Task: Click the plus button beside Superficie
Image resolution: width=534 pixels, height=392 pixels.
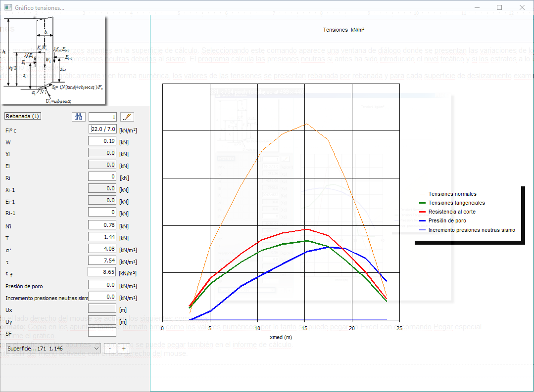Action: [x=124, y=348]
